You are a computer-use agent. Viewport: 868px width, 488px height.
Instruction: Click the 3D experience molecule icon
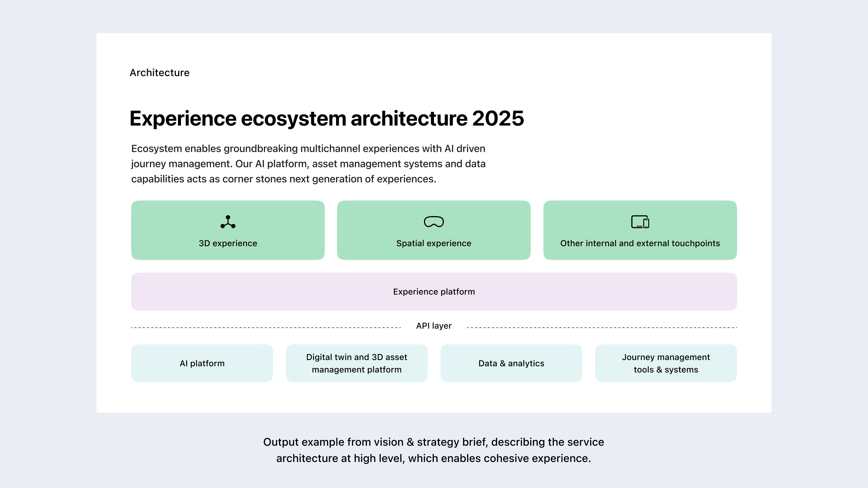coord(228,221)
